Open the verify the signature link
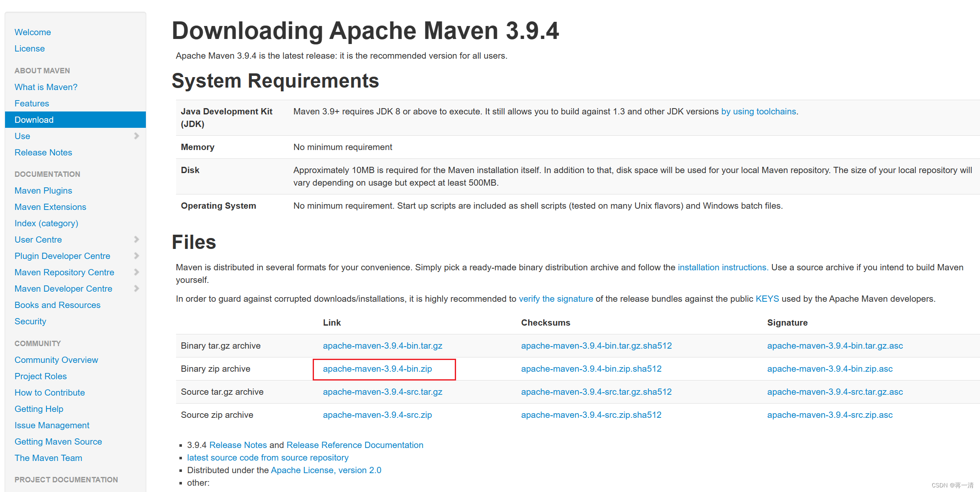980x492 pixels. (x=556, y=298)
